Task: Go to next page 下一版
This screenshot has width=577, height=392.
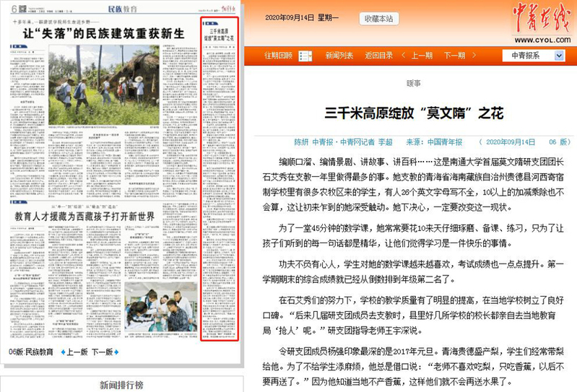Action: pos(102,352)
